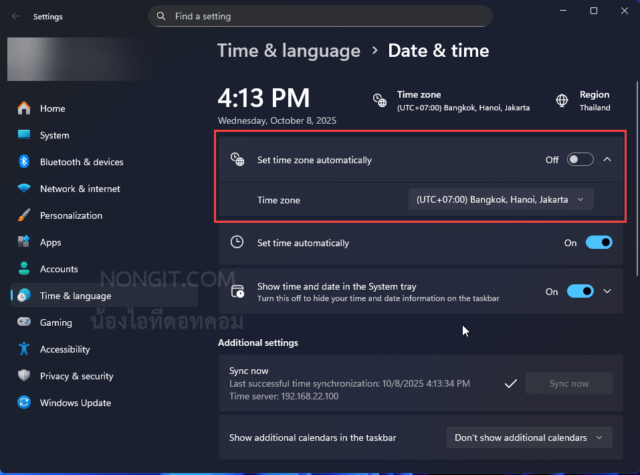Click the Accessibility figure icon
The height and width of the screenshot is (475, 640).
tap(24, 349)
